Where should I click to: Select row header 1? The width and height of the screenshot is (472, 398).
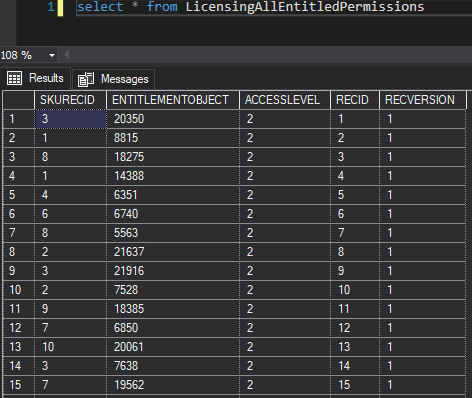click(19, 119)
